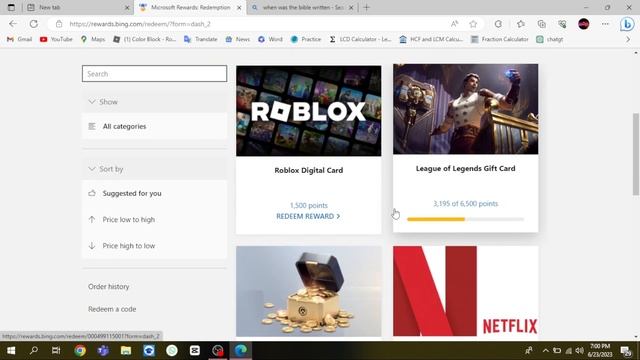Open the News bookmark
640x360 pixels.
(238, 39)
